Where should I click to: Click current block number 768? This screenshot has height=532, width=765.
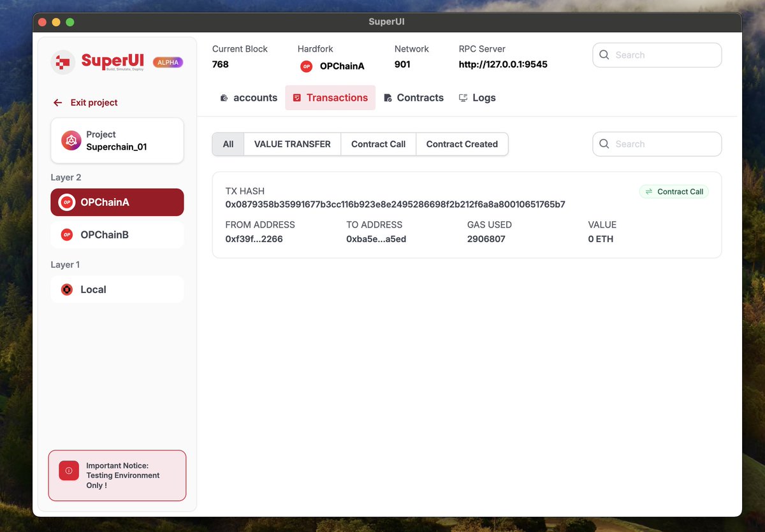click(x=221, y=64)
